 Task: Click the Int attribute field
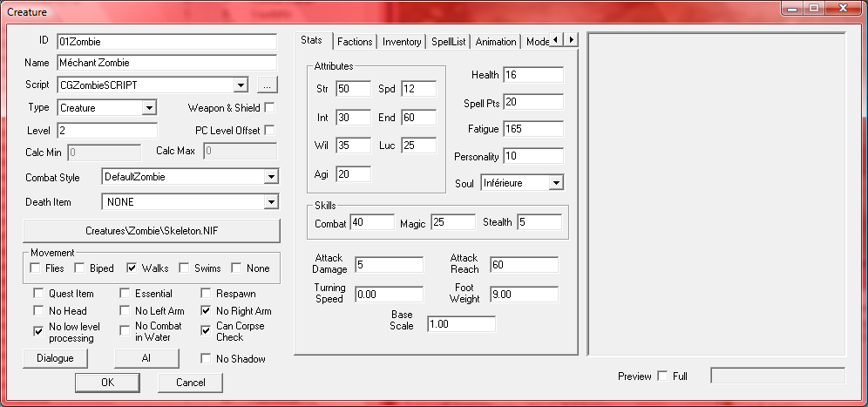[353, 118]
